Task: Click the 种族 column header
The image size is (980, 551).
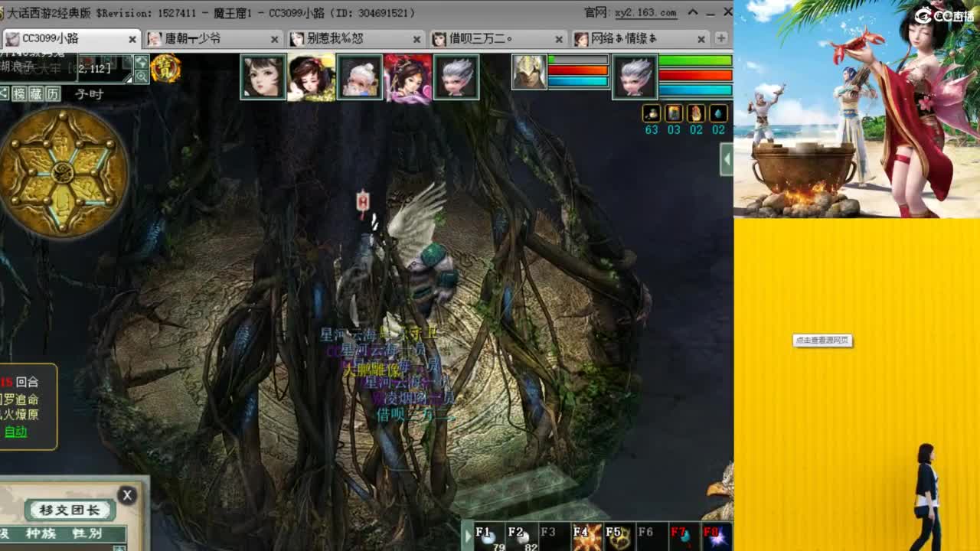Action: (40, 533)
